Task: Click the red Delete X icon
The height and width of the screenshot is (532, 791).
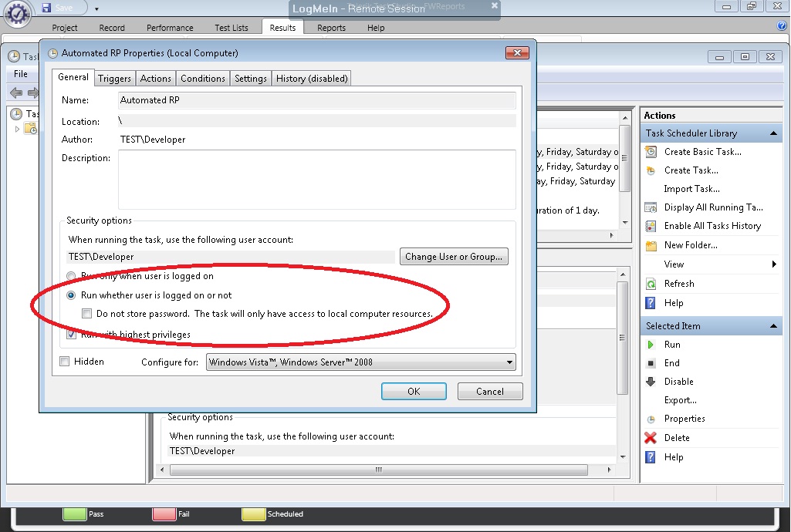Action: click(x=651, y=438)
